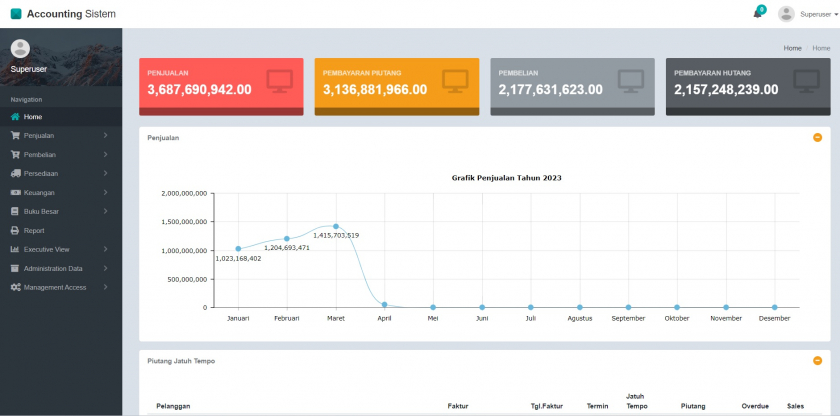
Task: Open the Superuser account dropdown
Action: tap(808, 14)
